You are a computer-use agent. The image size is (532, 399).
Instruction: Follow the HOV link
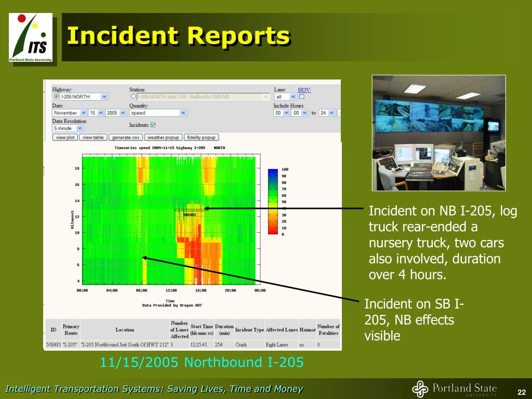click(304, 90)
